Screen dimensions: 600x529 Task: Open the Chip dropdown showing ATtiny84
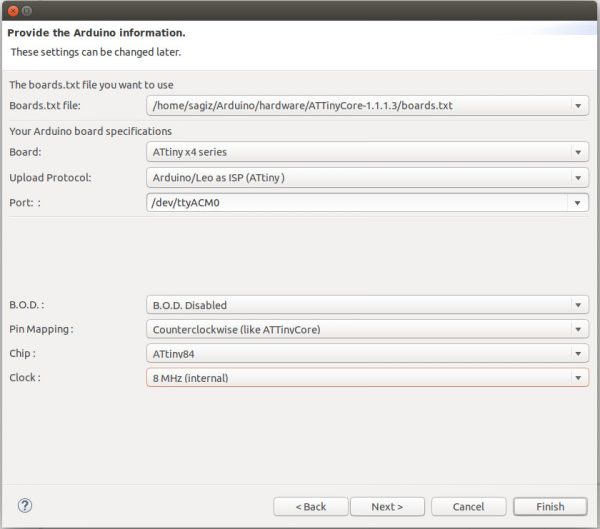[x=367, y=353]
